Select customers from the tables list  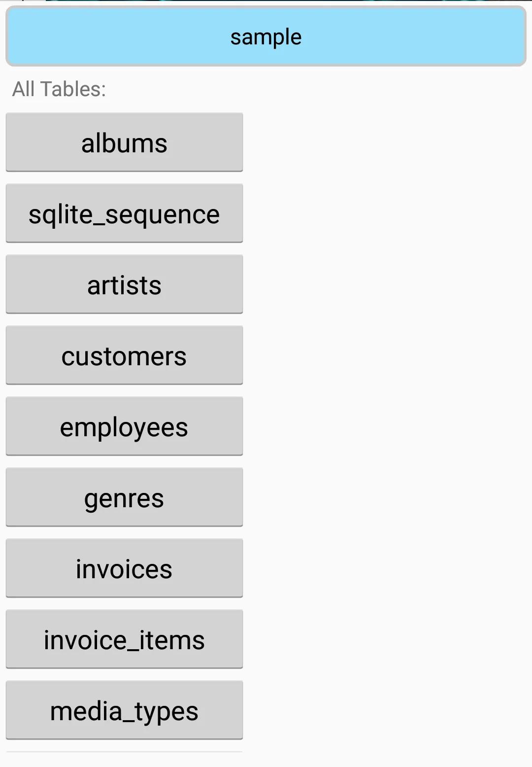[x=124, y=355]
